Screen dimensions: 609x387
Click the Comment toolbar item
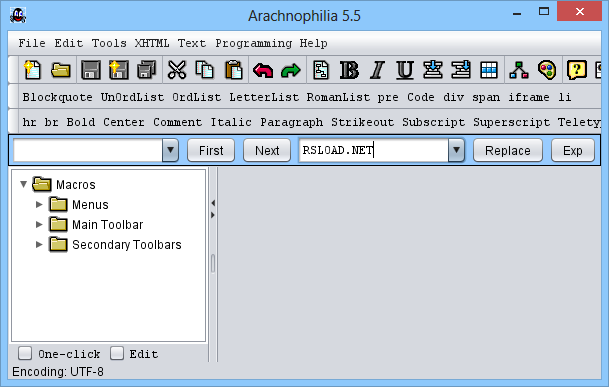tap(177, 122)
